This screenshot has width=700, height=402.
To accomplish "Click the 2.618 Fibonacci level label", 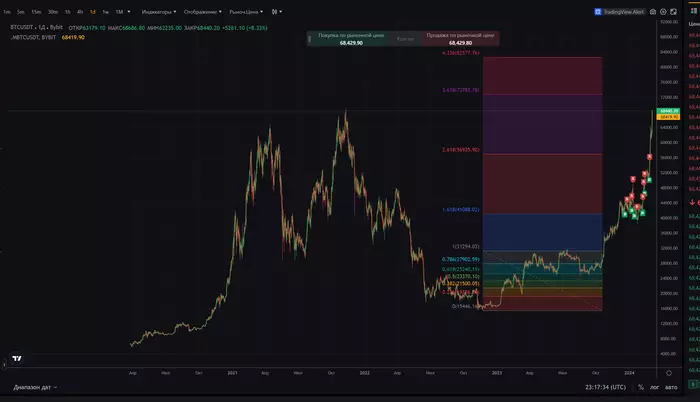I will (461, 150).
